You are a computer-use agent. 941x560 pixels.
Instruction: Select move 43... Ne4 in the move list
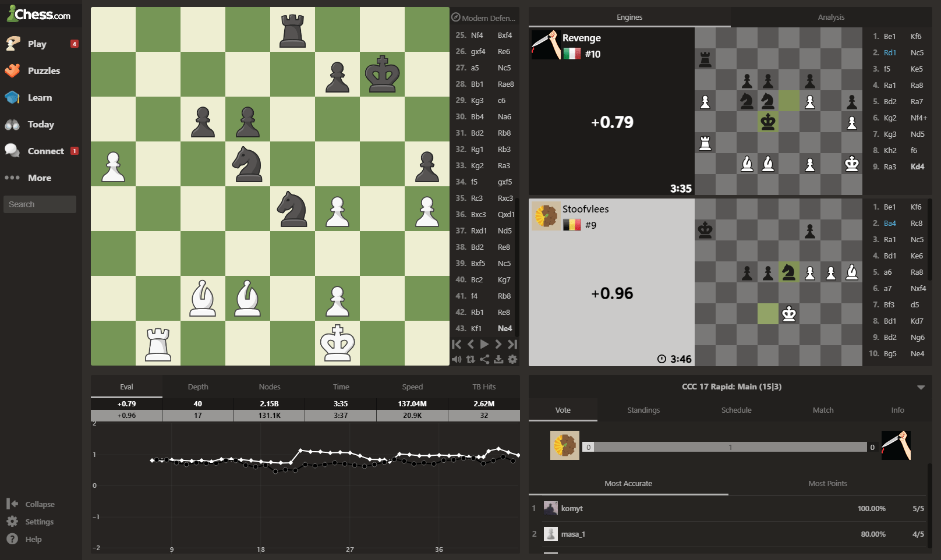505,328
